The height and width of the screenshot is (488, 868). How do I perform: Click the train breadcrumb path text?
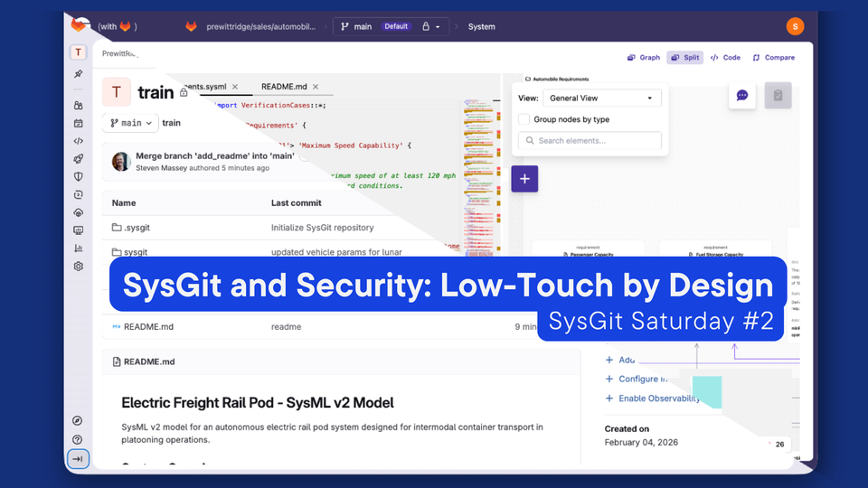[172, 123]
